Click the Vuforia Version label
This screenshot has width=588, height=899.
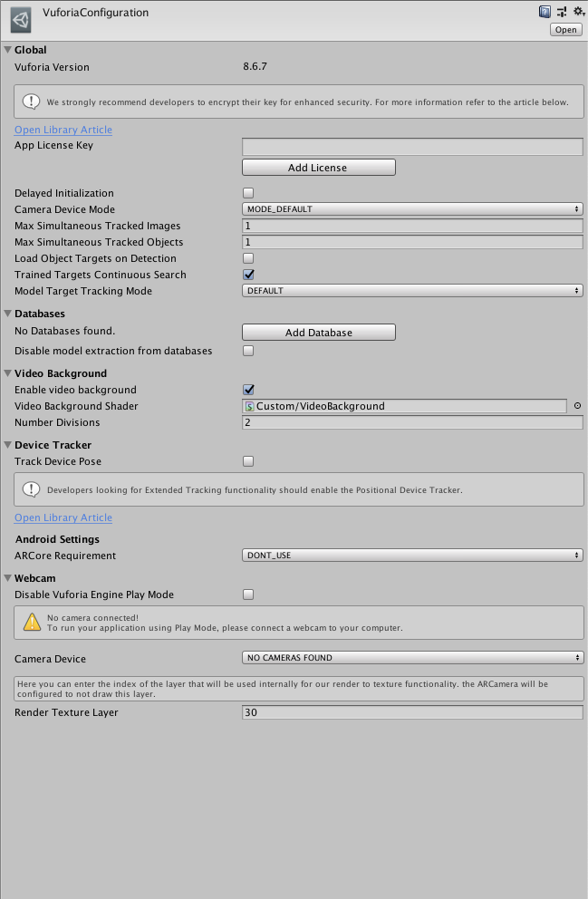pyautogui.click(x=53, y=67)
